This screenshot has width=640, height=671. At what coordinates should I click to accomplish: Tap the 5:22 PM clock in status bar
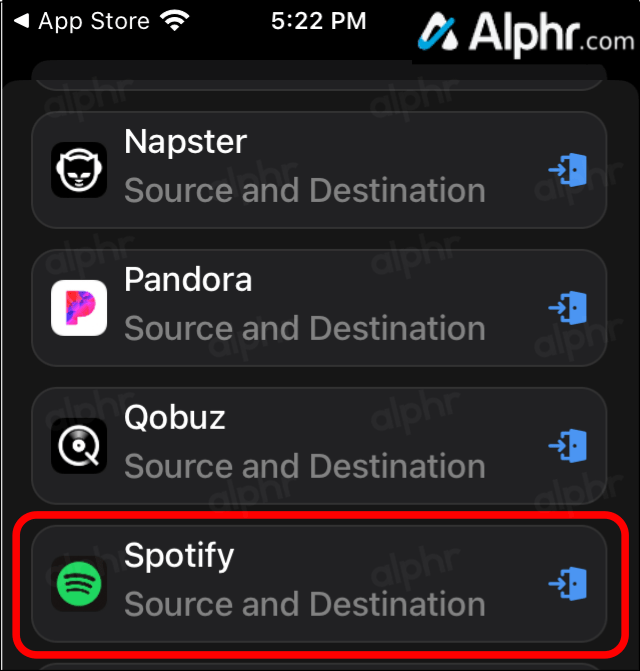click(318, 21)
